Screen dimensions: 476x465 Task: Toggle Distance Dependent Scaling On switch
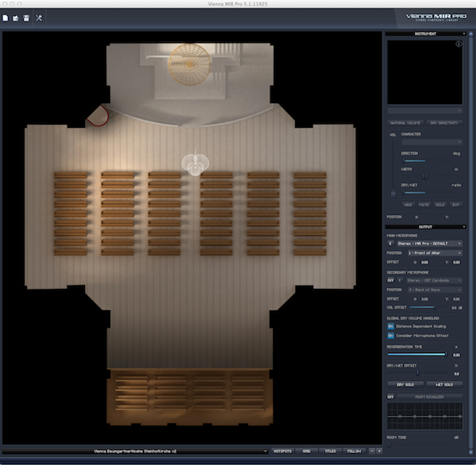coord(390,326)
